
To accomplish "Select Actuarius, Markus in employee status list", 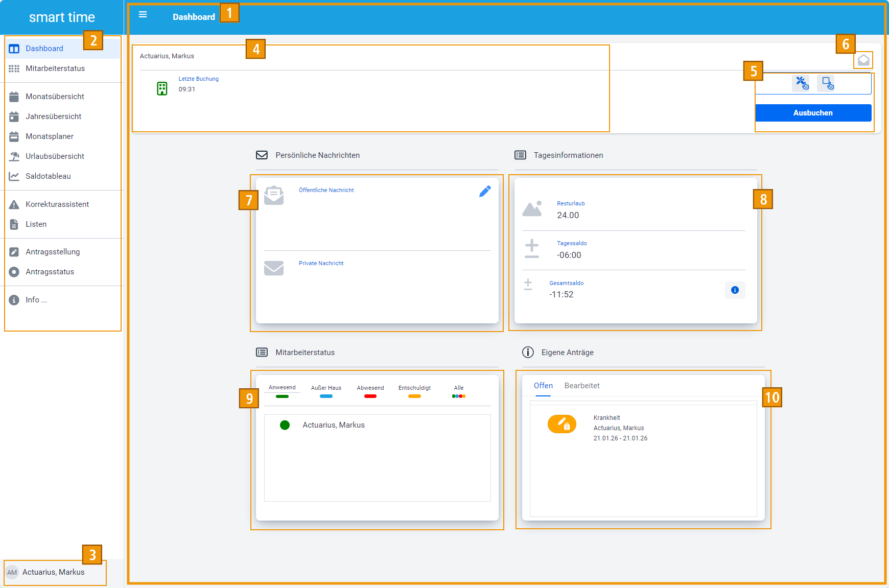I will point(333,425).
